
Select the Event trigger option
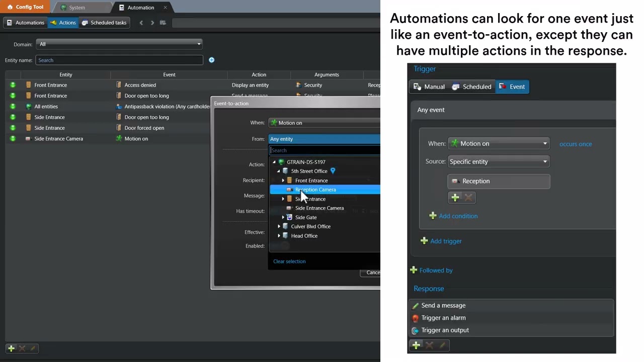[x=512, y=86]
